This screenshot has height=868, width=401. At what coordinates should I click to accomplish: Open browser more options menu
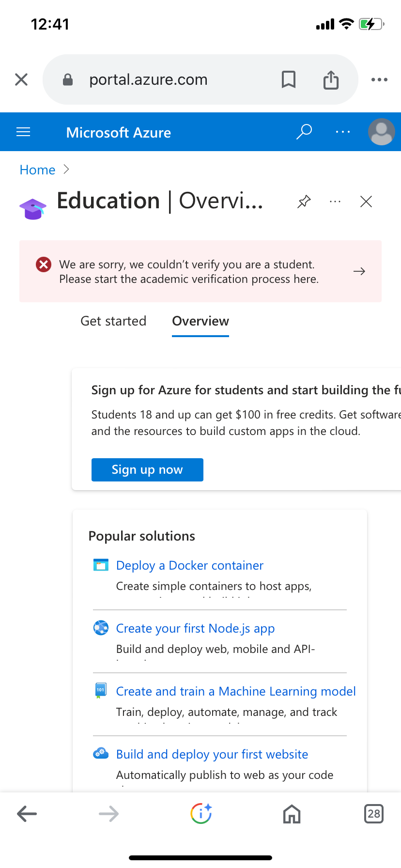click(x=379, y=79)
